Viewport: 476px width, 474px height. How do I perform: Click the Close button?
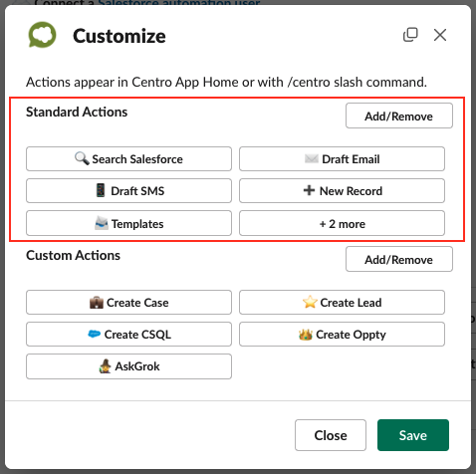point(331,435)
